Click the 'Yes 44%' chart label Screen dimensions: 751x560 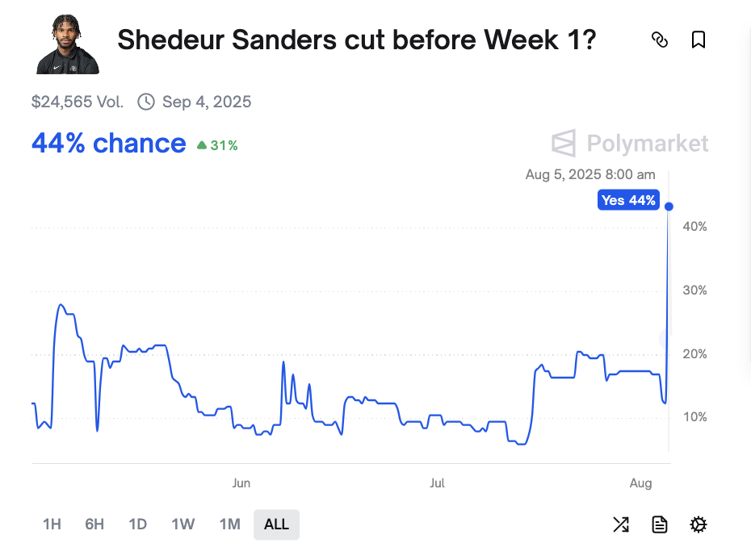(628, 199)
